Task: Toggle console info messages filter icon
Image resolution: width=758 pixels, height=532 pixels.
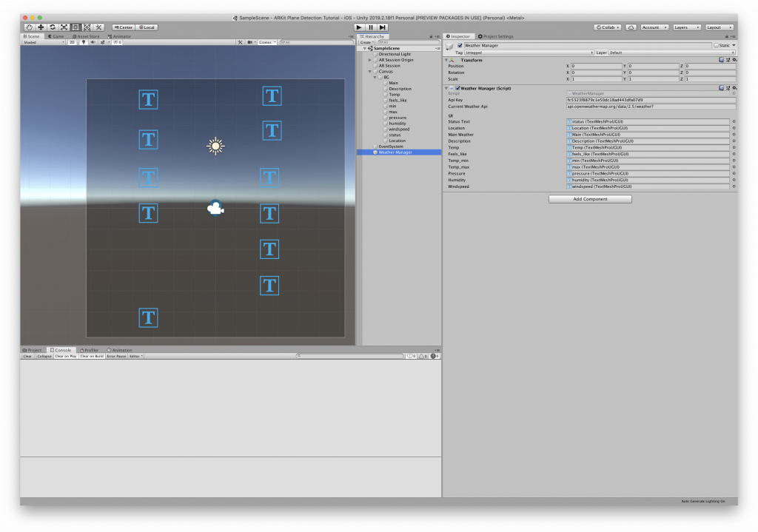Action: point(412,356)
